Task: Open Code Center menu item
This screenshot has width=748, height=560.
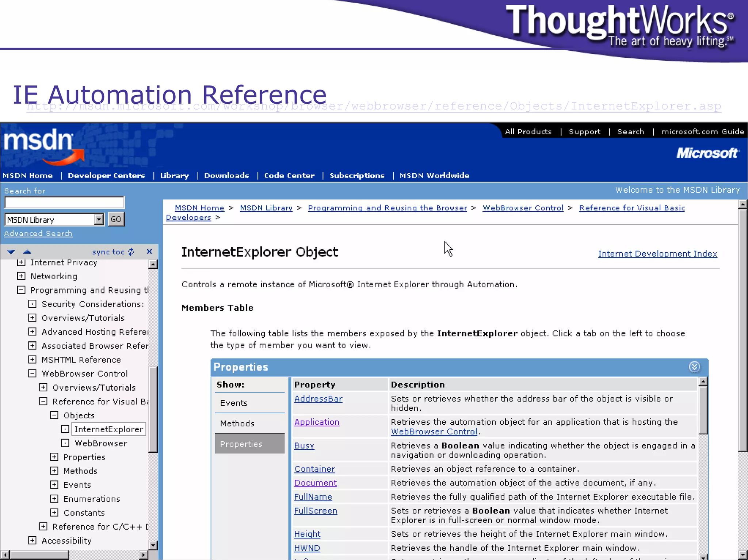Action: click(289, 176)
